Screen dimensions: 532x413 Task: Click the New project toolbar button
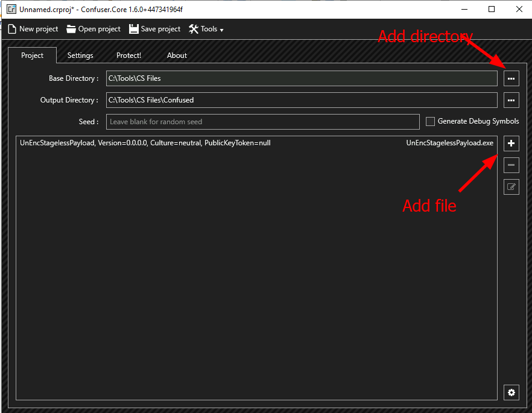(33, 29)
